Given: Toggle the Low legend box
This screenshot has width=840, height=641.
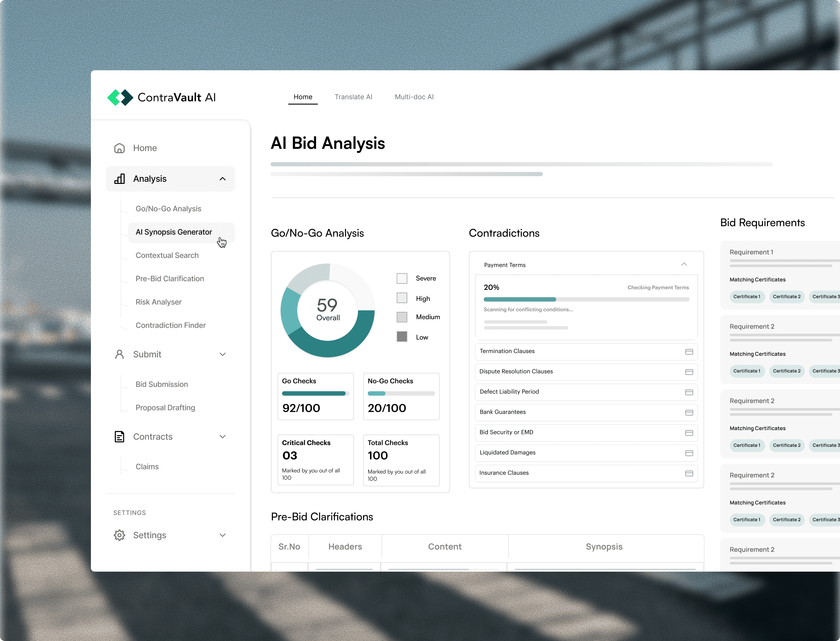Looking at the screenshot, I should [x=402, y=337].
